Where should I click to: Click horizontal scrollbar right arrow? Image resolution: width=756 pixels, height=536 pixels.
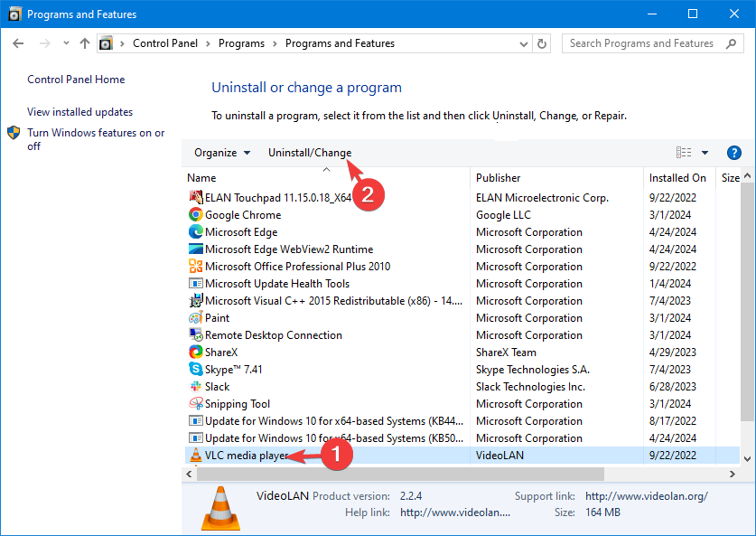[x=733, y=475]
